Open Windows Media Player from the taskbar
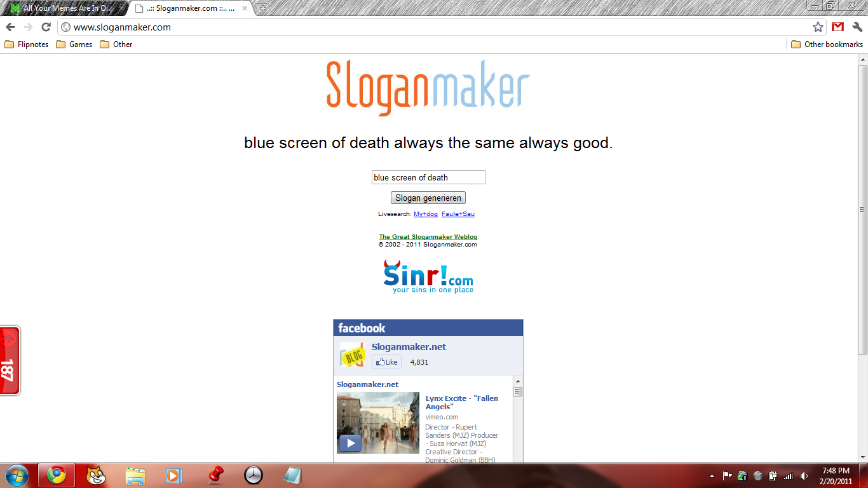The width and height of the screenshot is (868, 488). (173, 475)
